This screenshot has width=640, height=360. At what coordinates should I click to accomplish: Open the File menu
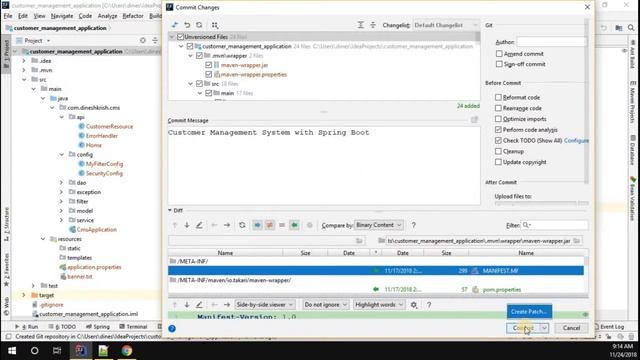8,16
